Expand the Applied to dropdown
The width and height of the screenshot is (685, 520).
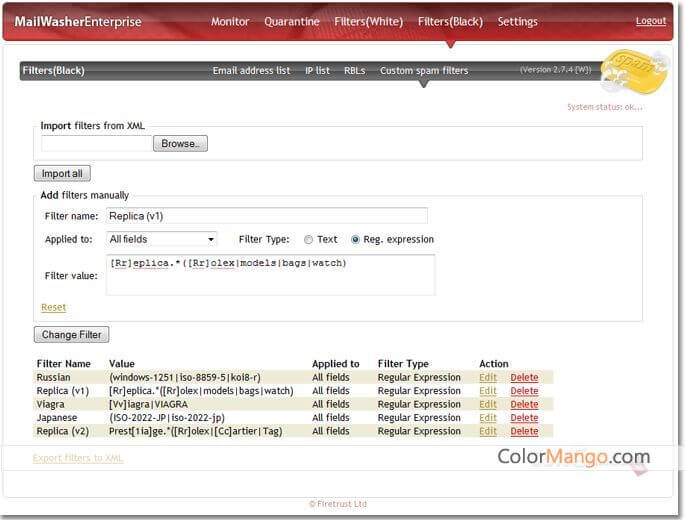point(161,239)
